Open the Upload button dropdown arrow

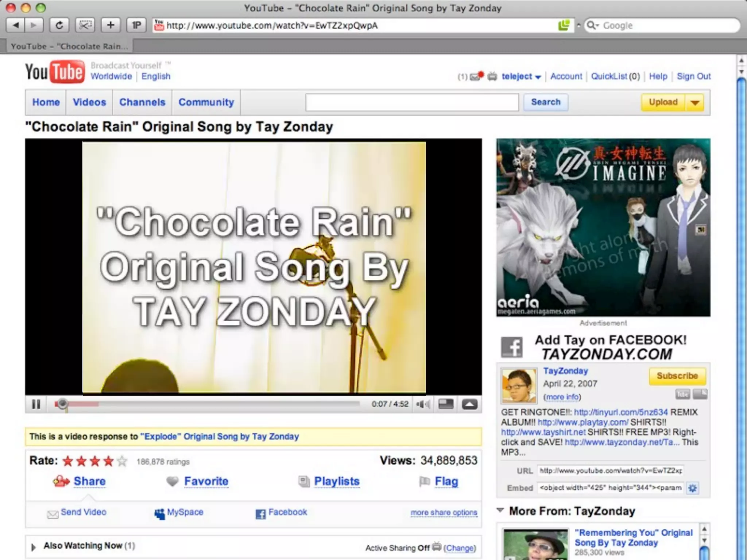695,102
